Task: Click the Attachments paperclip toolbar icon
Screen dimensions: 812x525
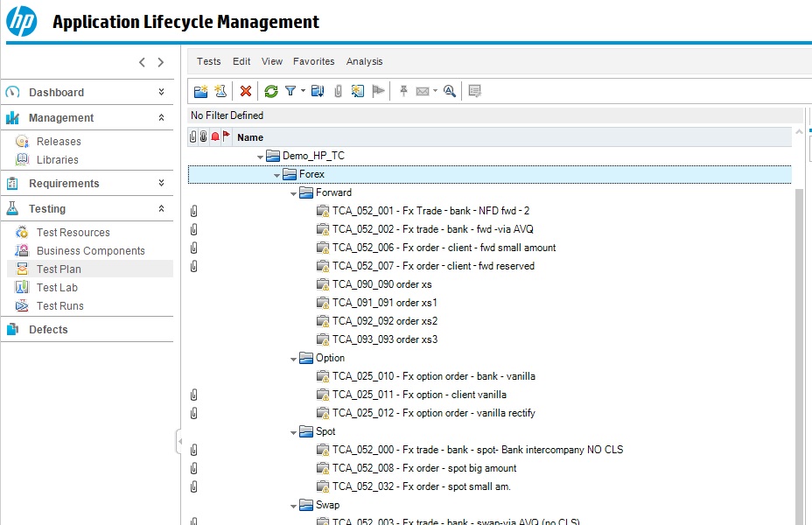Action: [x=338, y=91]
